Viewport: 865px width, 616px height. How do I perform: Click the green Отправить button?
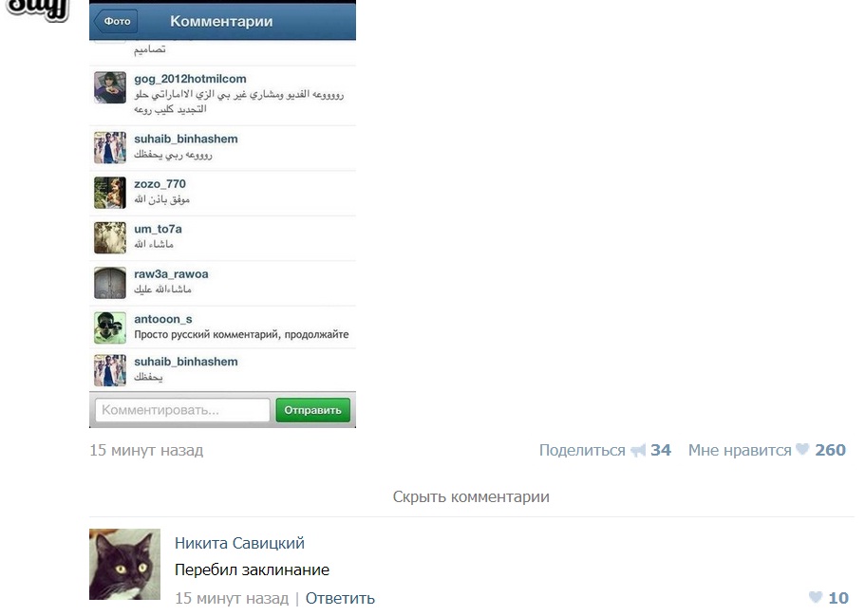[x=312, y=410]
